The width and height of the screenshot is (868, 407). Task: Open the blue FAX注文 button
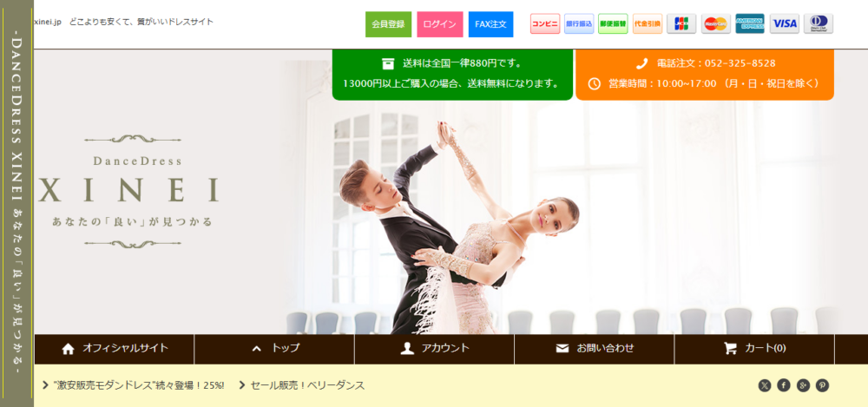tap(490, 24)
